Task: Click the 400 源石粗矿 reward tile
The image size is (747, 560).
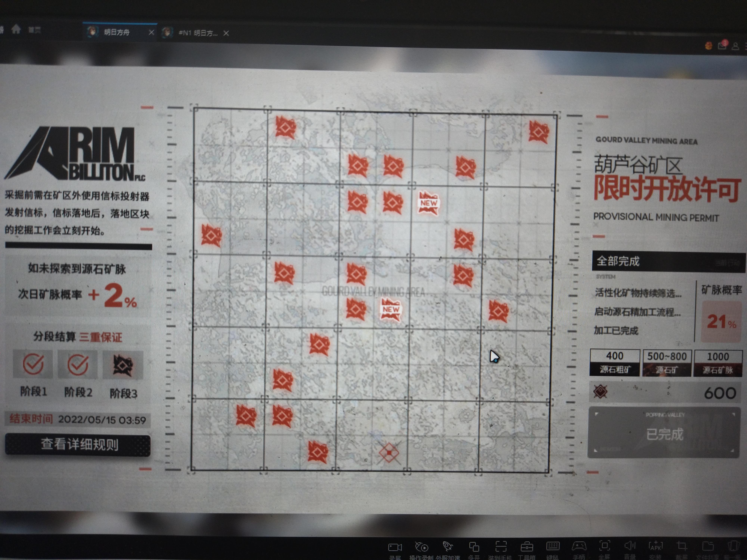Action: point(615,363)
